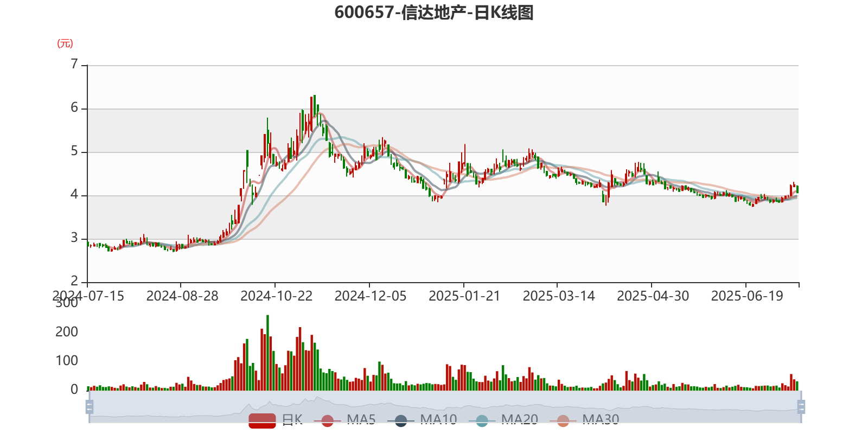Image resolution: width=868 pixels, height=434 pixels.
Task: Click the data zoom preview bar middle
Action: tap(445, 407)
